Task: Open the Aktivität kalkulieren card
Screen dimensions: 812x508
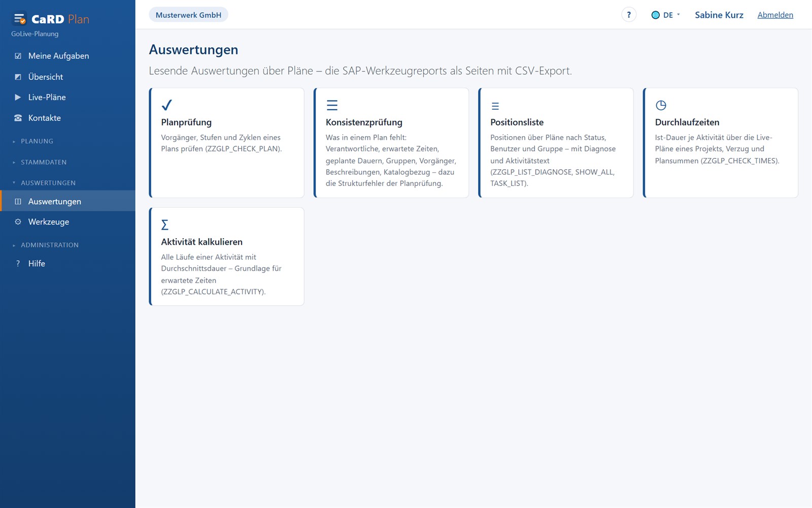Action: (x=226, y=257)
